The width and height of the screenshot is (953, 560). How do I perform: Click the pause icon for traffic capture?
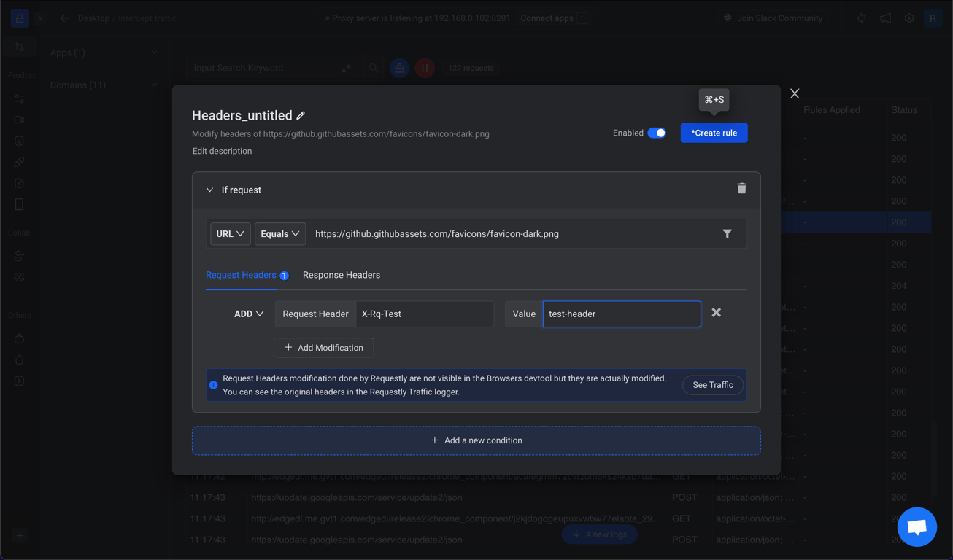[x=425, y=68]
